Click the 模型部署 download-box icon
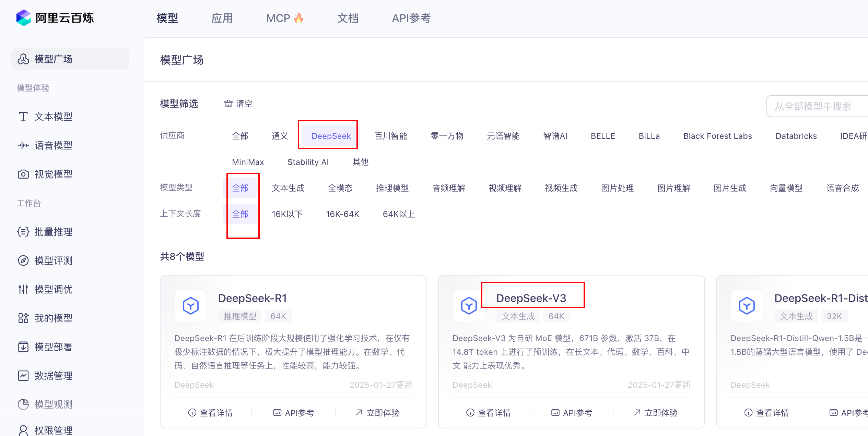 point(23,347)
